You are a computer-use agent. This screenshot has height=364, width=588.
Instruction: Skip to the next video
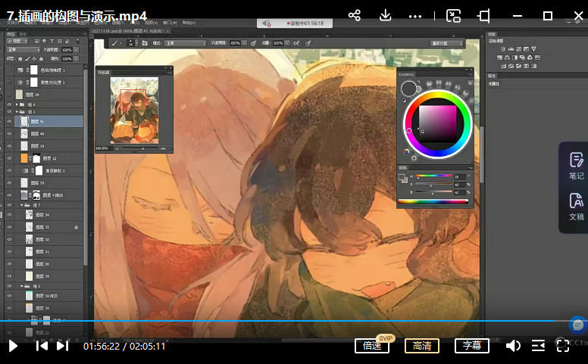click(62, 346)
